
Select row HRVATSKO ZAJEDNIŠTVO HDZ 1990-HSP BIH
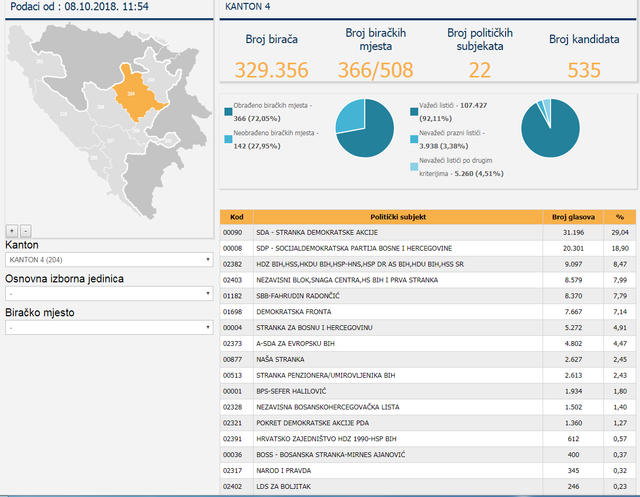point(428,439)
